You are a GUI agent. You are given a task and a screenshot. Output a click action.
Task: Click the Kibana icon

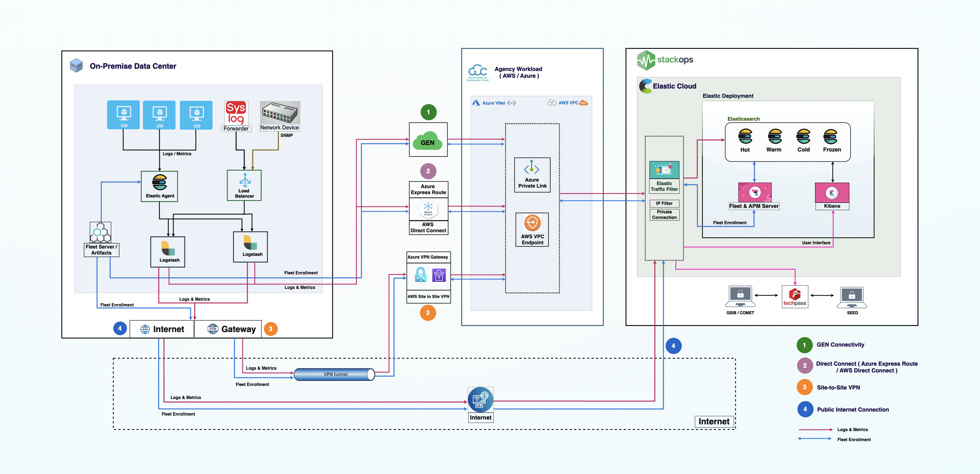(x=832, y=193)
